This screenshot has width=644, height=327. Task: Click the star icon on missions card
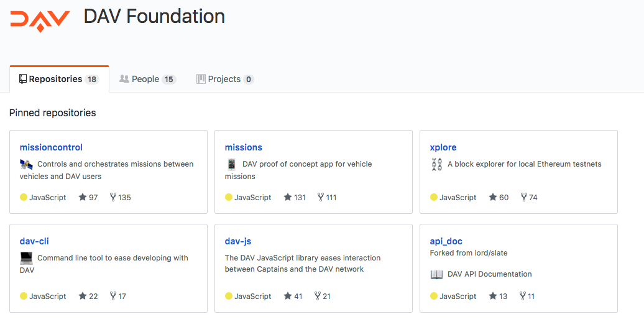point(288,197)
